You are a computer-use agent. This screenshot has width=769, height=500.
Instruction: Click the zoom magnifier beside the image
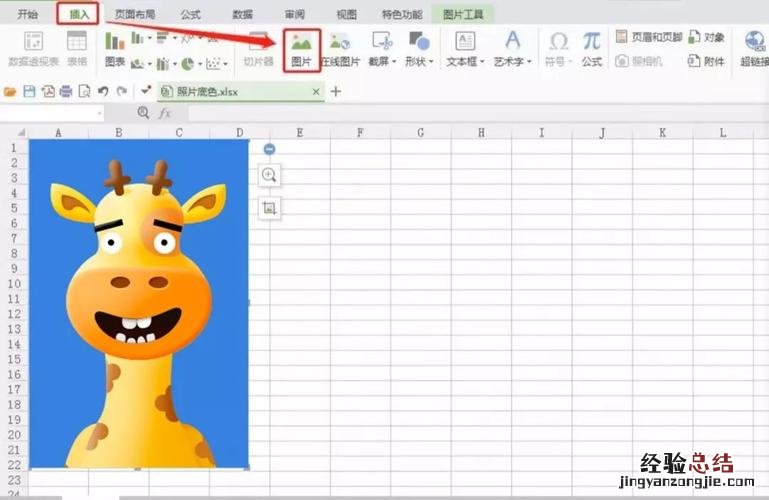point(268,175)
